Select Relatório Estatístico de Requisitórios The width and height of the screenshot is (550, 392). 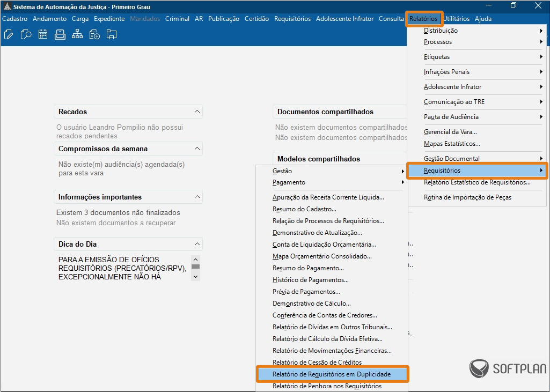pyautogui.click(x=477, y=182)
